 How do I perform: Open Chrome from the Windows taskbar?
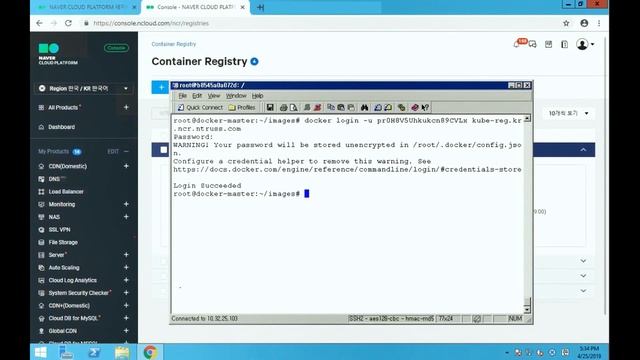coord(150,352)
